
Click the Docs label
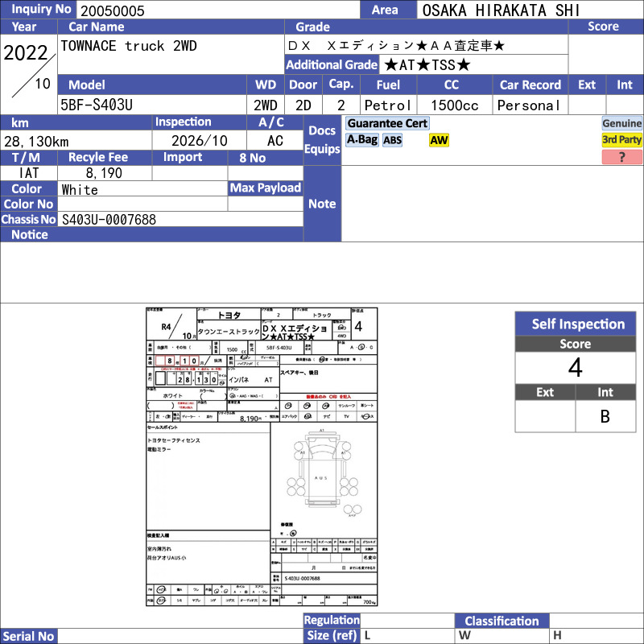[322, 130]
